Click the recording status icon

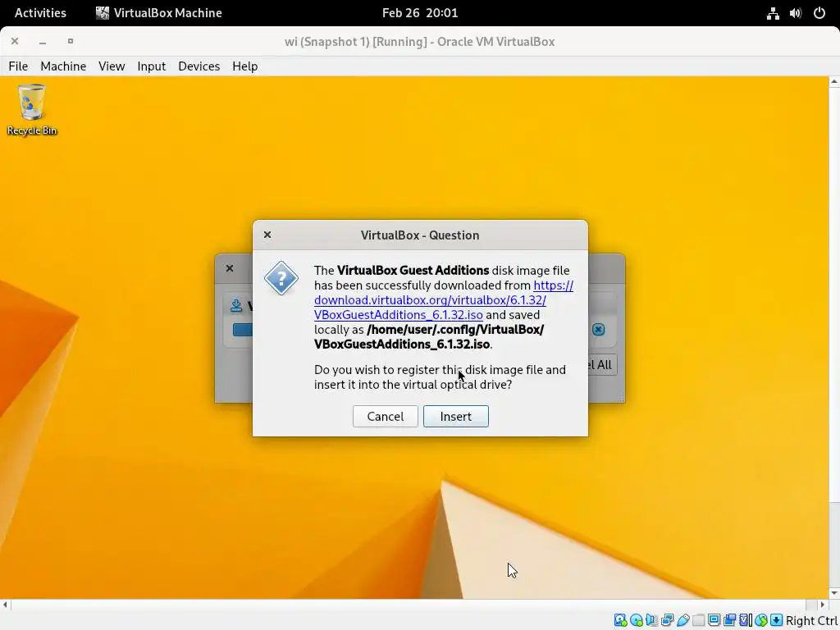(x=729, y=620)
